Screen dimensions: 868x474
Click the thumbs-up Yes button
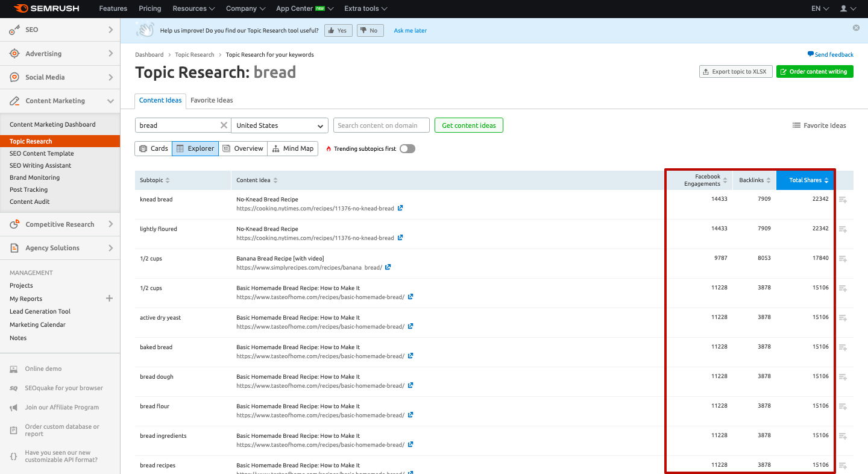(x=338, y=31)
